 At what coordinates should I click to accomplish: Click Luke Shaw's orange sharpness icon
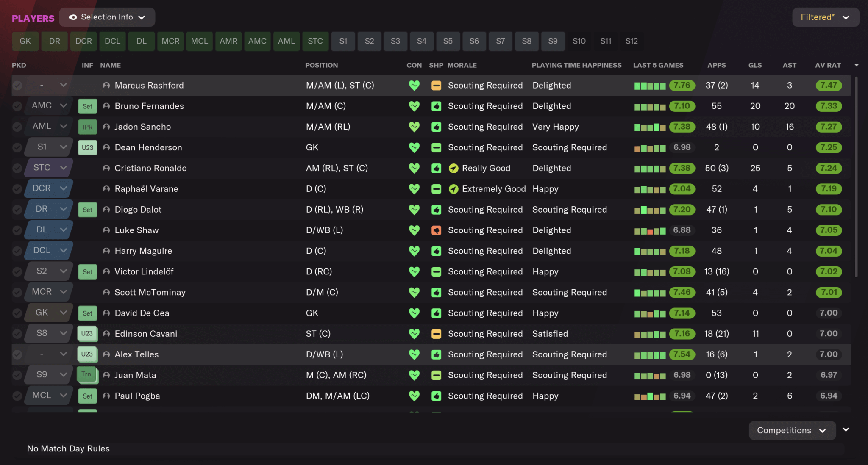(x=436, y=230)
